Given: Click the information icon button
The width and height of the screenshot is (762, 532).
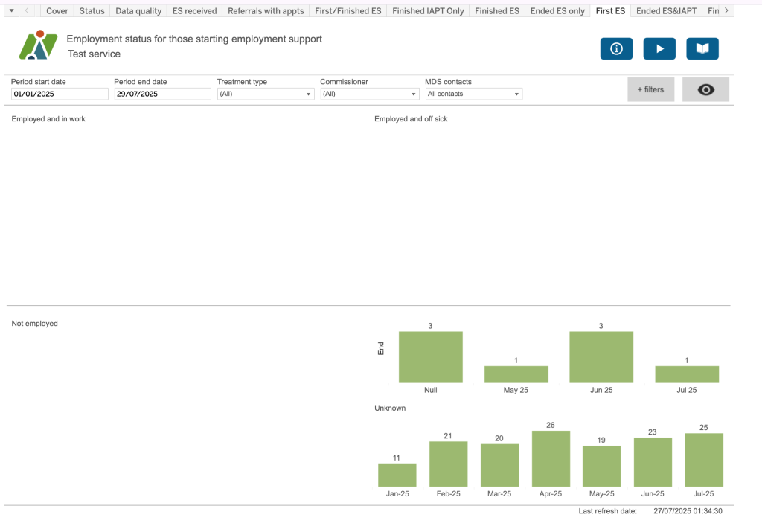Looking at the screenshot, I should [x=616, y=48].
